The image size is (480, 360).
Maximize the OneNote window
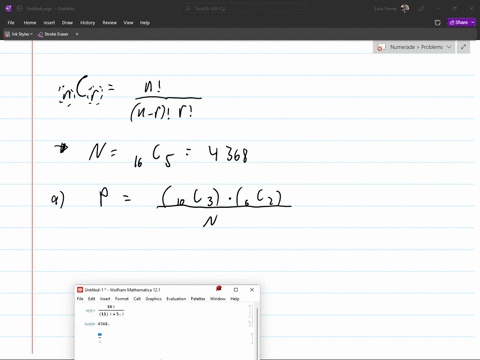455,9
